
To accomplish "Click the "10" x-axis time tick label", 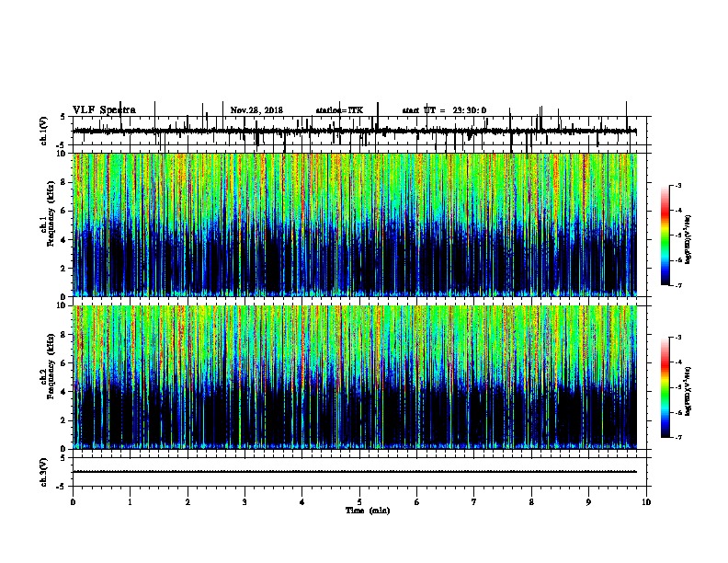I will tap(646, 502).
